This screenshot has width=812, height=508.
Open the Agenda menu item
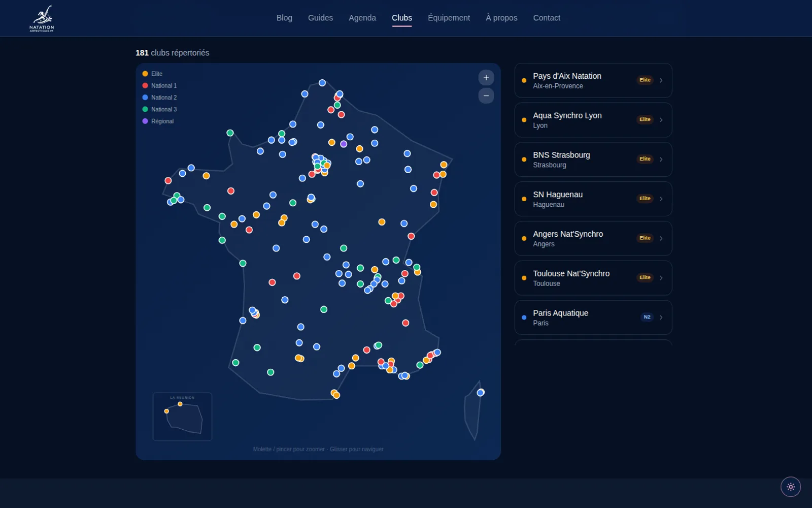[x=362, y=18]
